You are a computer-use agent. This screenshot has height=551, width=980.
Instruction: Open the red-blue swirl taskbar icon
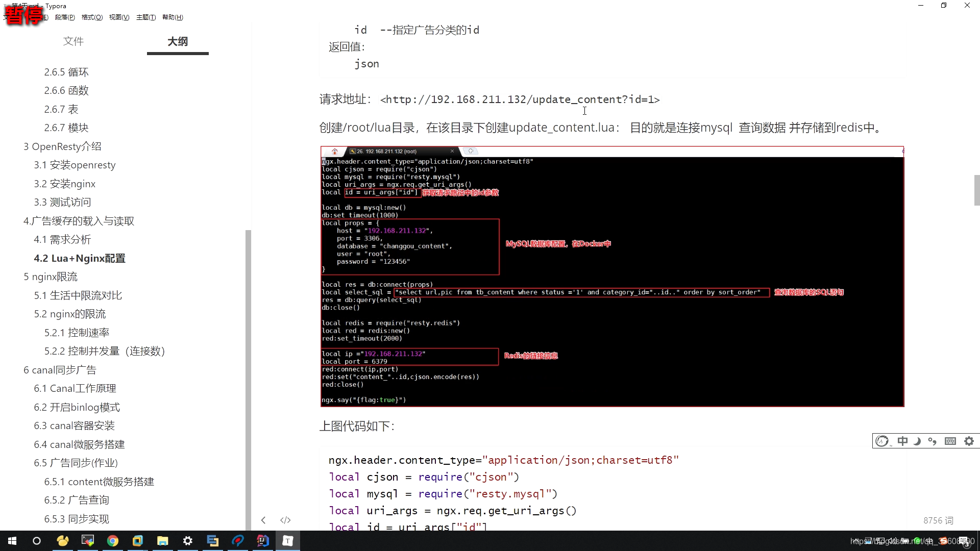coord(238,541)
